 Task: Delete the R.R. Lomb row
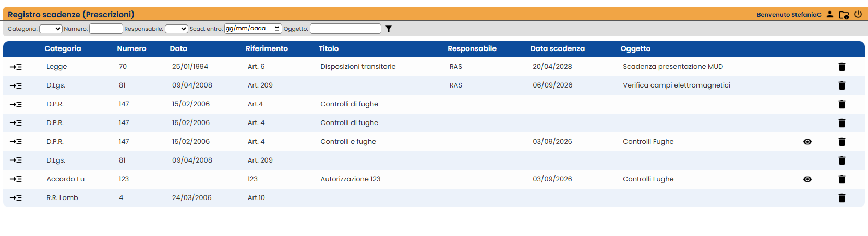pyautogui.click(x=841, y=198)
